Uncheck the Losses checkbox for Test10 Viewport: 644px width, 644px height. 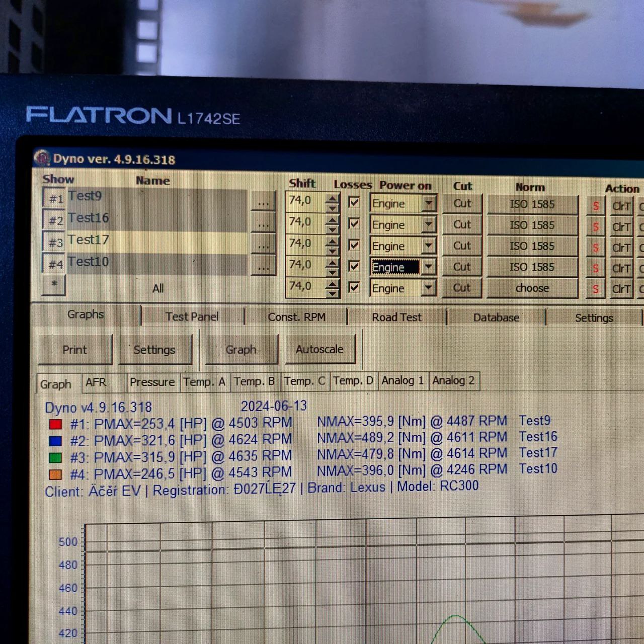pos(354,266)
